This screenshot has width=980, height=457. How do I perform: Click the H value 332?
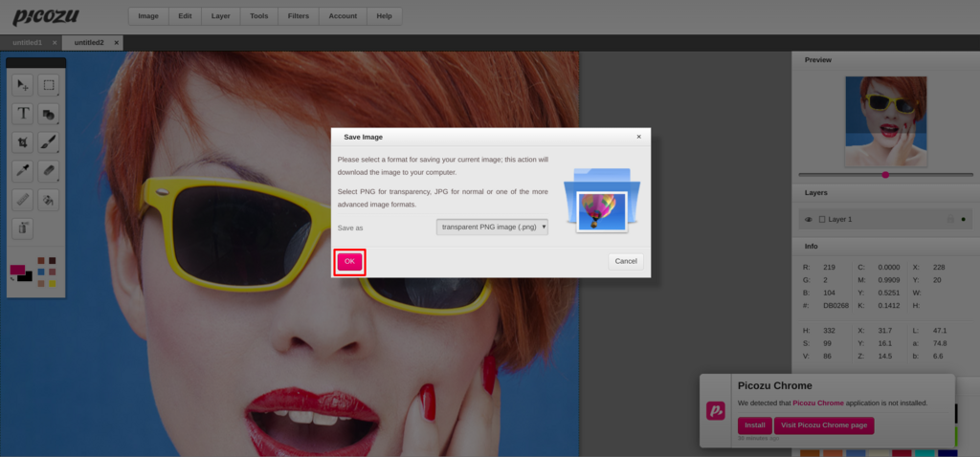point(830,331)
